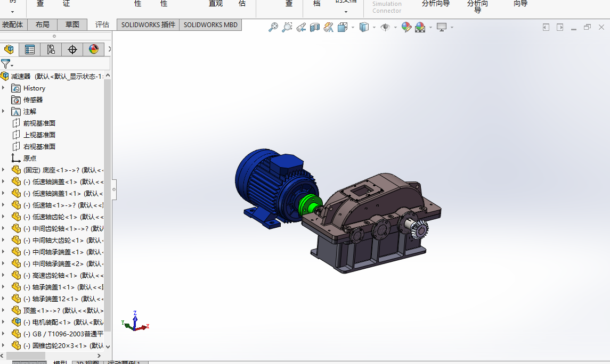
Task: Select 中间轴大齿轮<1> in the tree
Action: [63, 240]
